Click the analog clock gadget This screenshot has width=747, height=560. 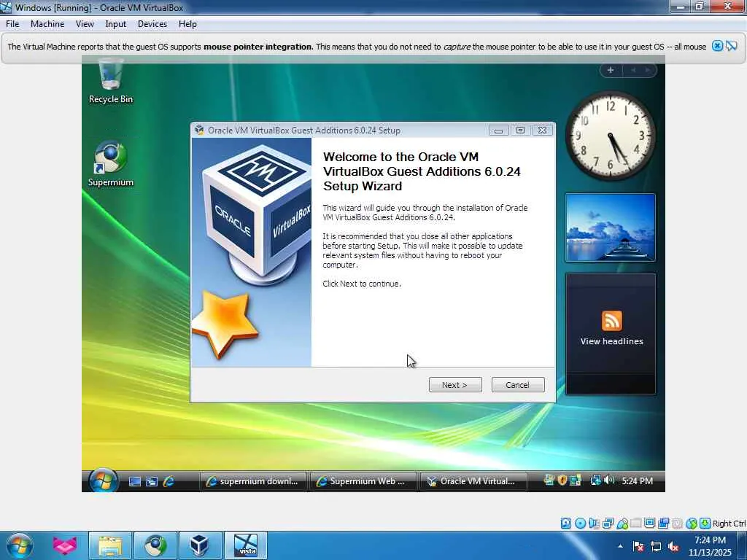coord(610,136)
